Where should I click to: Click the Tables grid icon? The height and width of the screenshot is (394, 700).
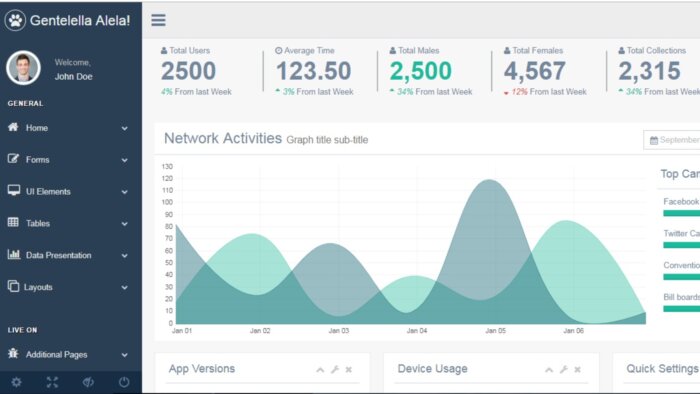(13, 222)
